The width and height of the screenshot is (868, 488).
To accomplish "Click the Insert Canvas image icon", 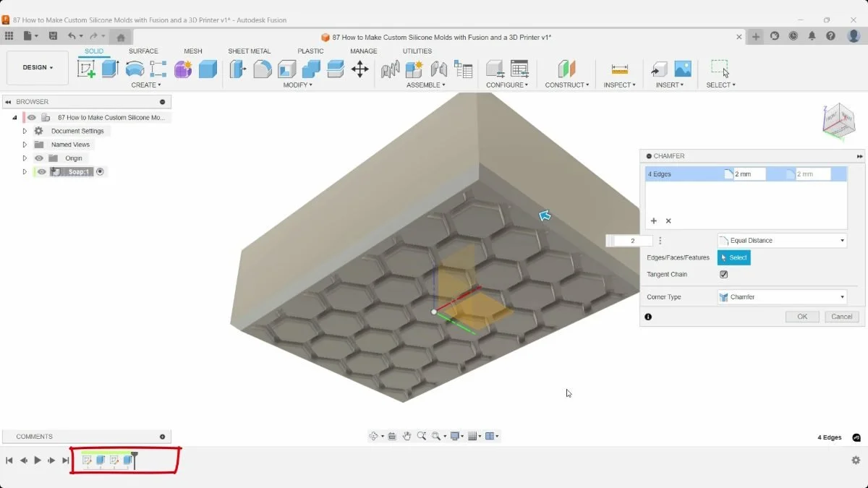I will coord(683,69).
